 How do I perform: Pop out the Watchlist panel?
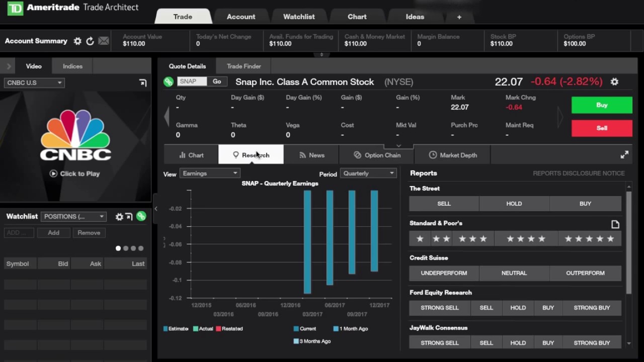pos(129,217)
